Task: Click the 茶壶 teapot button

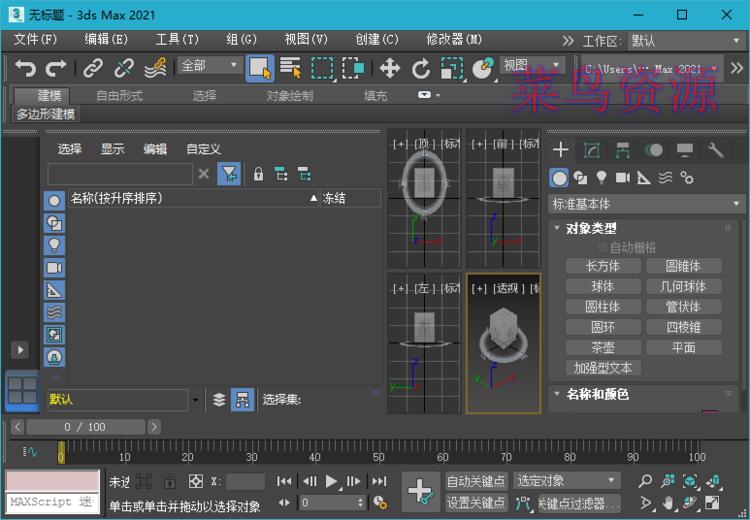Action: [603, 347]
